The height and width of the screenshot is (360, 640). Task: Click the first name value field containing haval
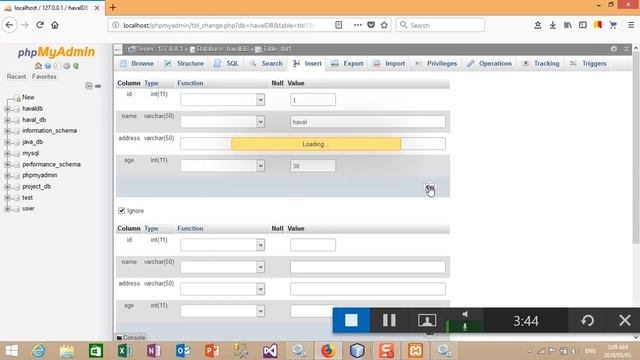point(368,122)
